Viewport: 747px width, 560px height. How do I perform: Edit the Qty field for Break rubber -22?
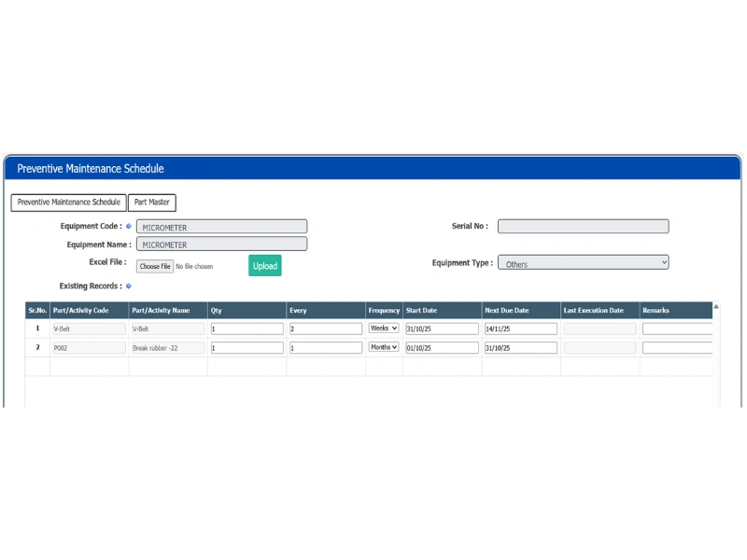pos(247,347)
